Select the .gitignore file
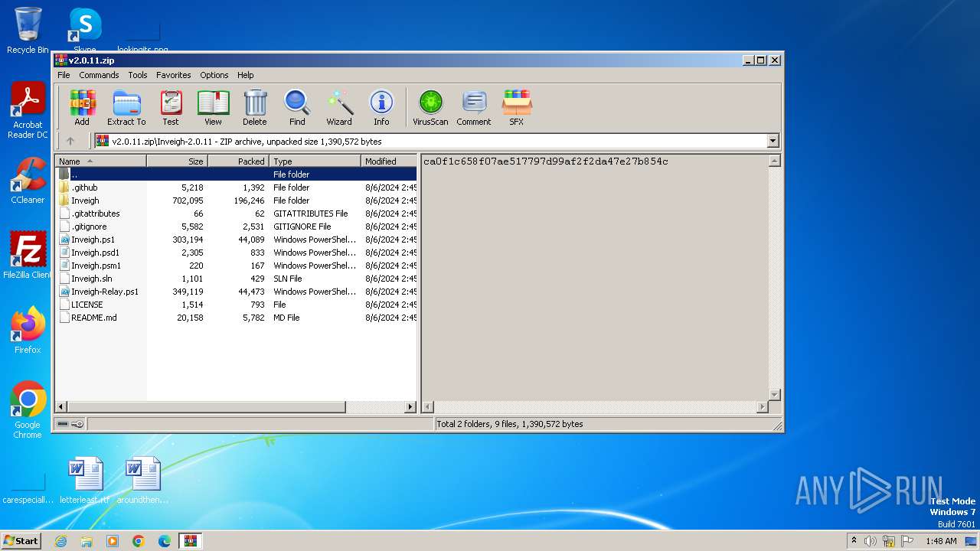The image size is (980, 551). pos(237,227)
